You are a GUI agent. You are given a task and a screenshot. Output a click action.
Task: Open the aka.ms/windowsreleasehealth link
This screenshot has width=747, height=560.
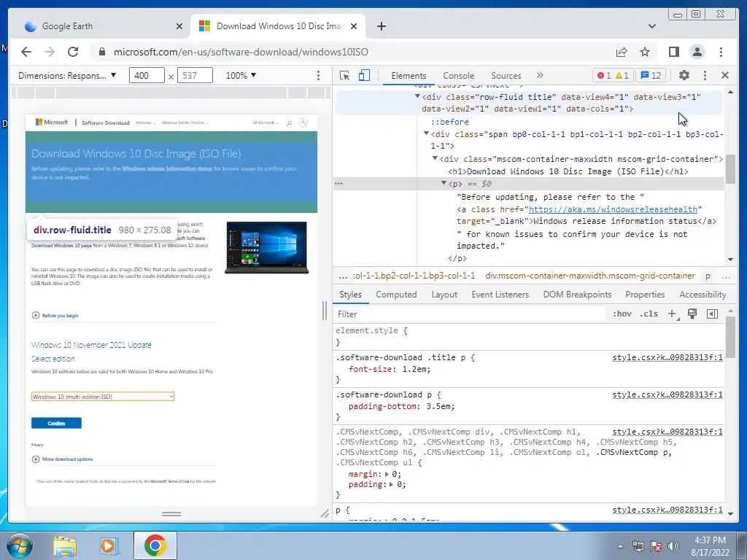(x=613, y=209)
